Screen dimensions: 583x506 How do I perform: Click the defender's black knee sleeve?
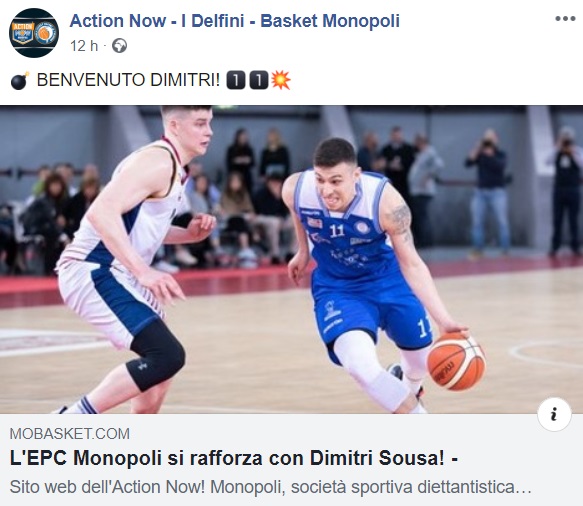click(x=156, y=354)
